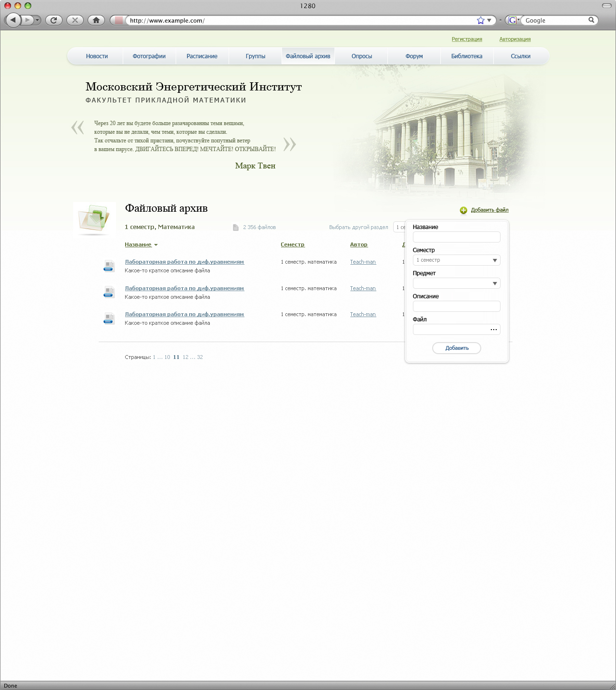Open the first Лабораторная работа по диф.уравнениям link

(x=184, y=262)
